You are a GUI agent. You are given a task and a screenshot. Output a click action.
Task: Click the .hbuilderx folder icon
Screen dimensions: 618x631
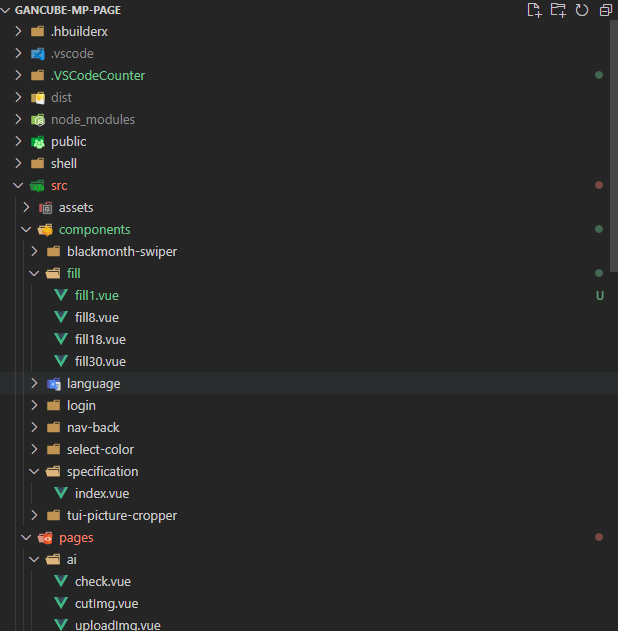(x=37, y=31)
